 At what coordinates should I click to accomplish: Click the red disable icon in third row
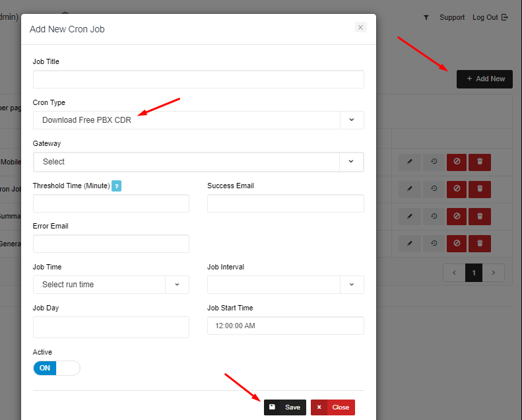pyautogui.click(x=457, y=216)
